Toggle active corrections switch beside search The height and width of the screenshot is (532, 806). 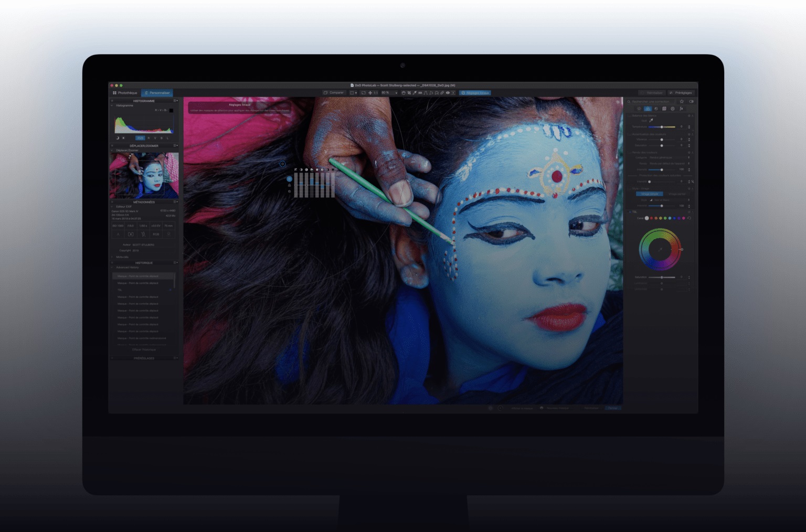click(691, 101)
